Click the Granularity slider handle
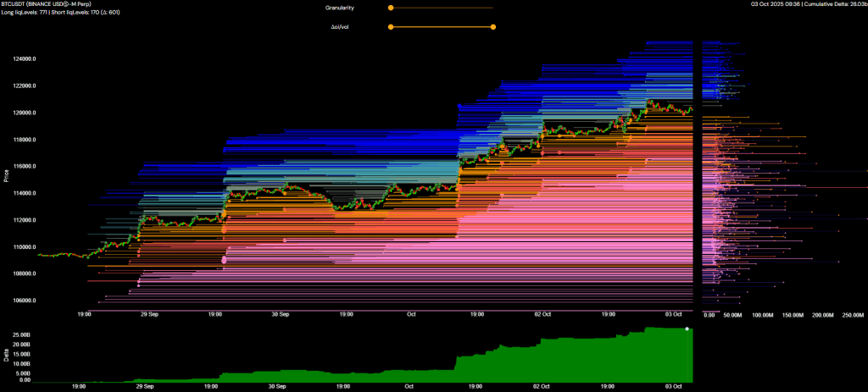 pos(391,8)
